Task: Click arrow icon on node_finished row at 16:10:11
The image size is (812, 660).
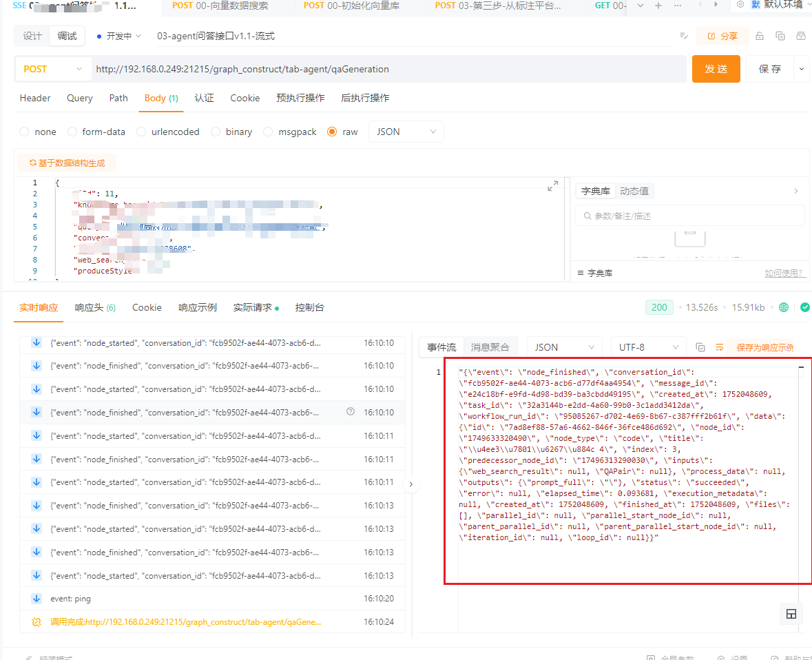Action: [37, 459]
